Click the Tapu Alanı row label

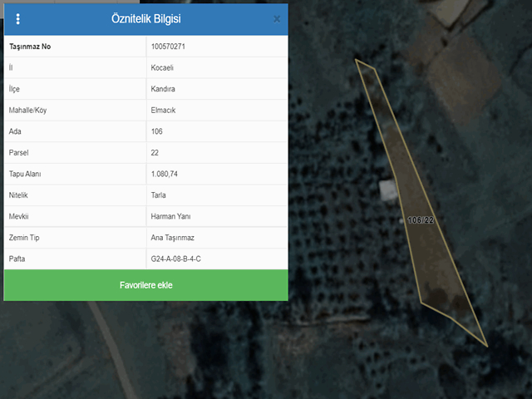tap(25, 175)
